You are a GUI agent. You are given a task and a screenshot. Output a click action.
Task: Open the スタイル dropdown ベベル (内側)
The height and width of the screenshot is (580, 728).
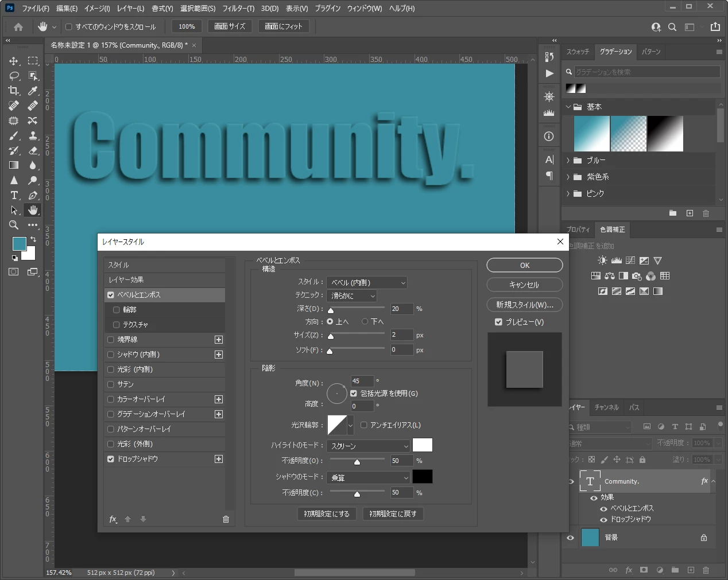click(367, 283)
